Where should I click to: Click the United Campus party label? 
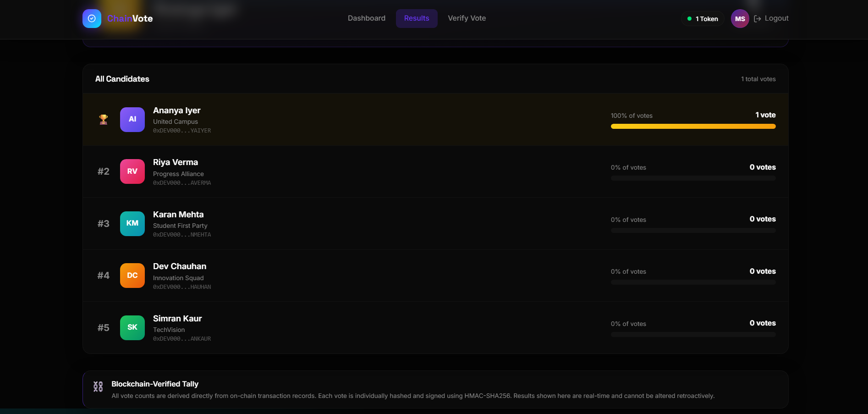[x=176, y=121]
